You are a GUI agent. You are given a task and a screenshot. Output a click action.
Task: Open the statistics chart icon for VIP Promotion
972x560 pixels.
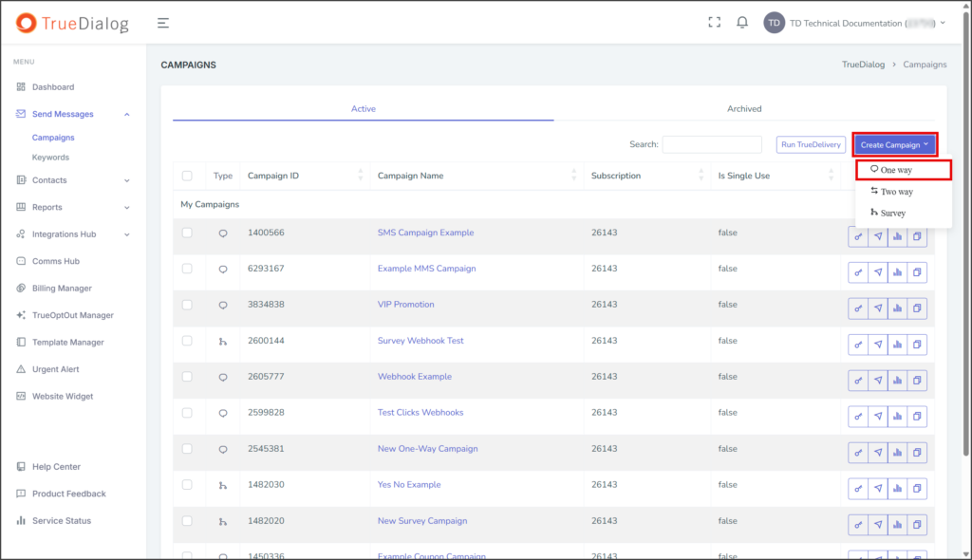pyautogui.click(x=898, y=308)
